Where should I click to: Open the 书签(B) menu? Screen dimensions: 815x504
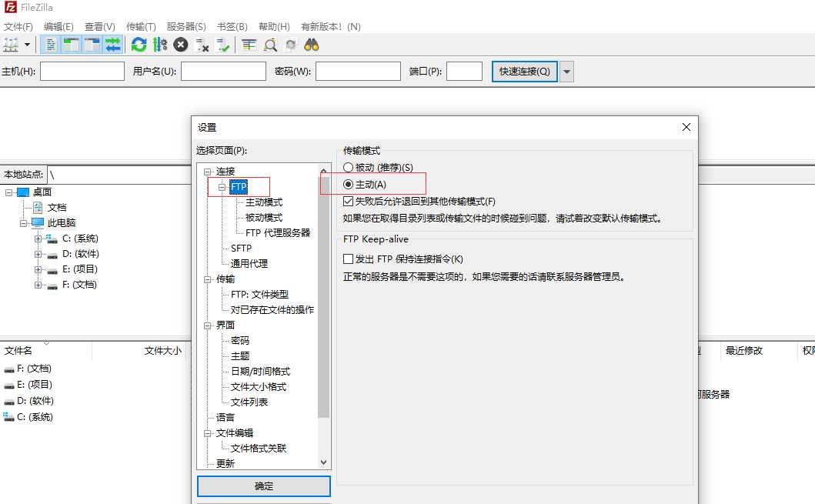click(232, 26)
